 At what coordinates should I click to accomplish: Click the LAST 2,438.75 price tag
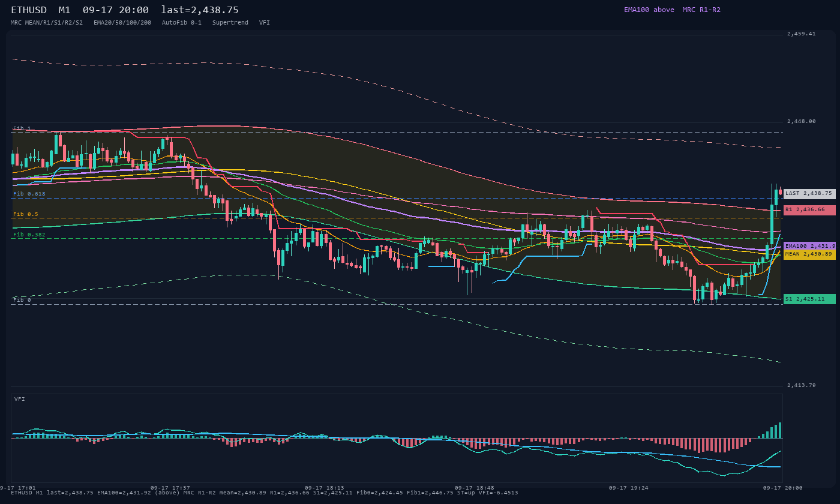click(809, 194)
